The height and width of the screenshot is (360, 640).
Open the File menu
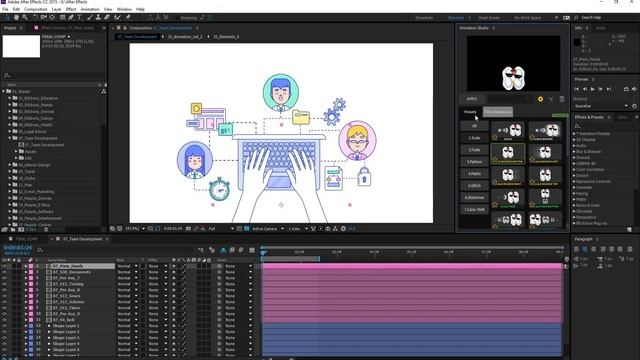5,9
